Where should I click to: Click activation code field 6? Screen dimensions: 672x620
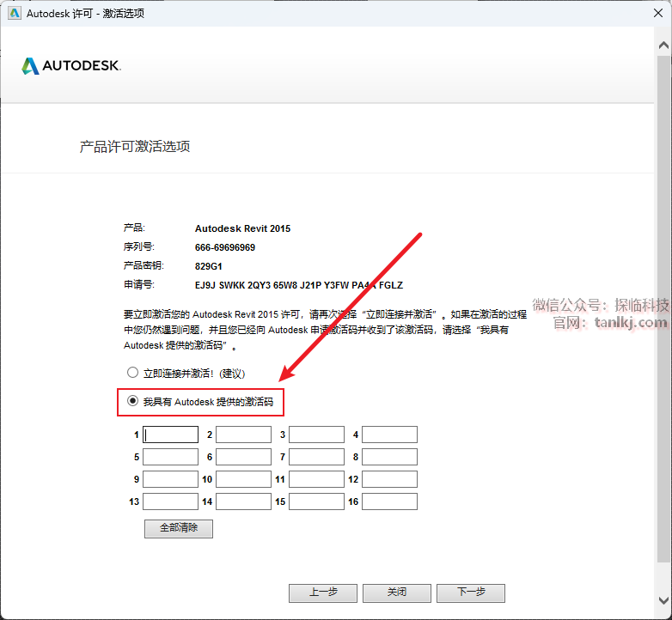[243, 457]
